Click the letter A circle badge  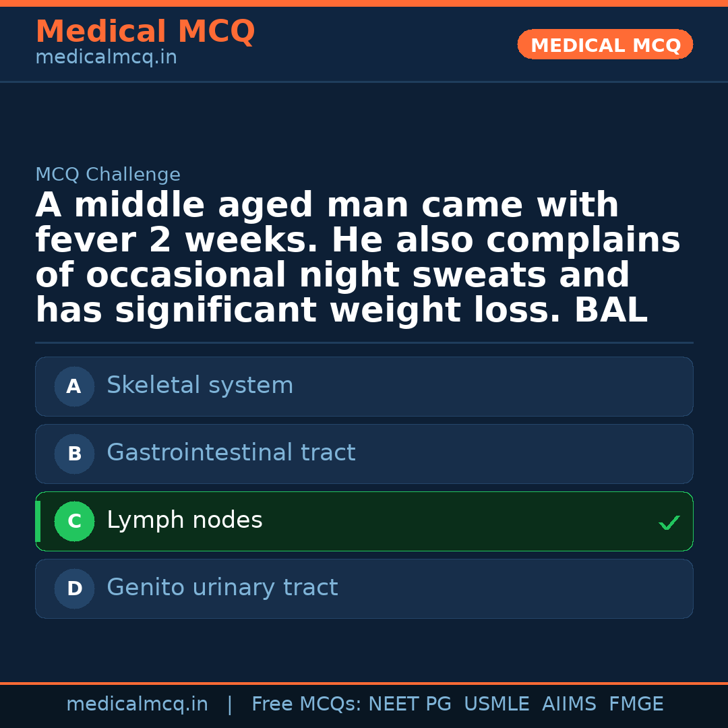click(x=74, y=386)
